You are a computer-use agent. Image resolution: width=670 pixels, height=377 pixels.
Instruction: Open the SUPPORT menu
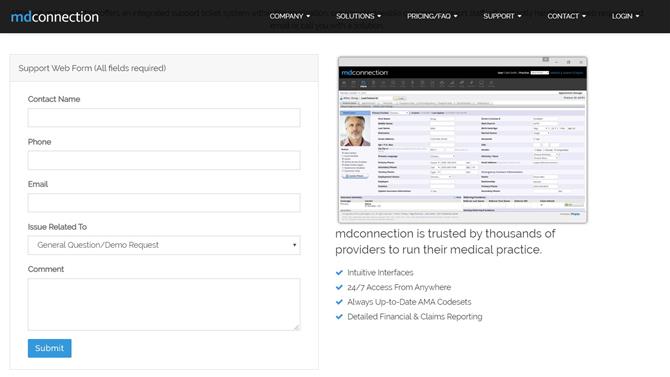pyautogui.click(x=502, y=16)
